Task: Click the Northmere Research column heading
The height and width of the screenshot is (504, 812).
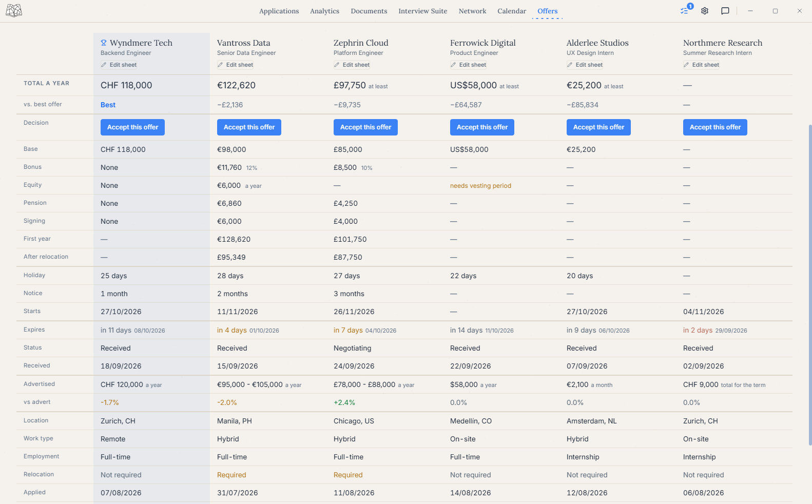Action: click(x=723, y=43)
